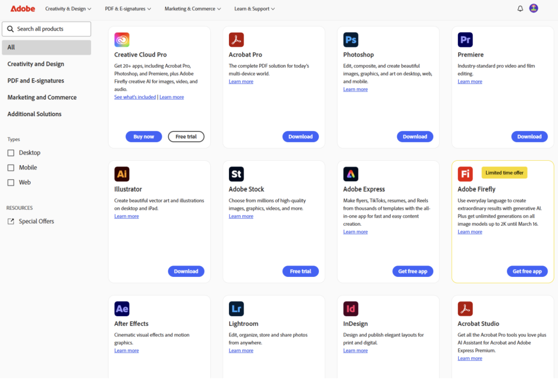Click Buy now for Creative Cloud Pro
Screen dimensions: 558x392
click(143, 136)
